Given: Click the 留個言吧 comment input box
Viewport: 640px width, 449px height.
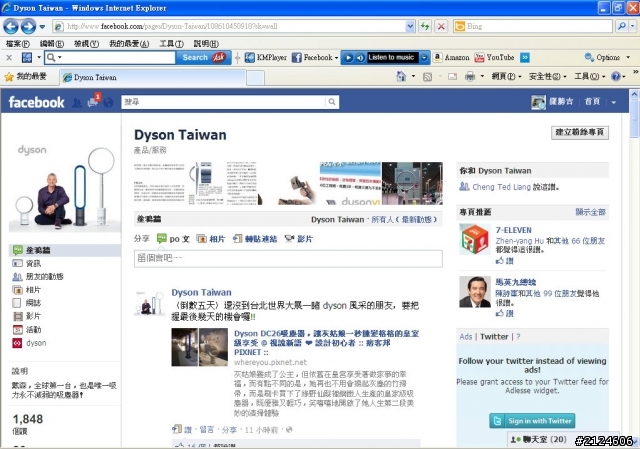Looking at the screenshot, I should point(288,259).
